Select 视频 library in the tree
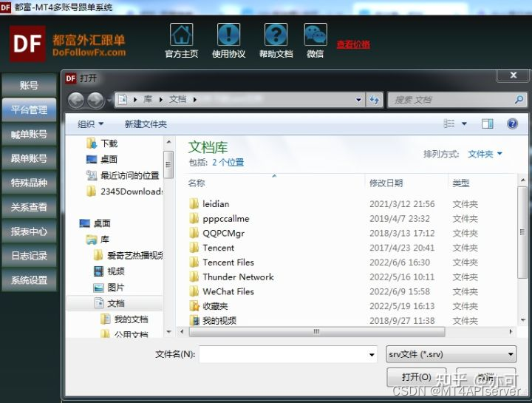532x403 pixels. tap(109, 271)
